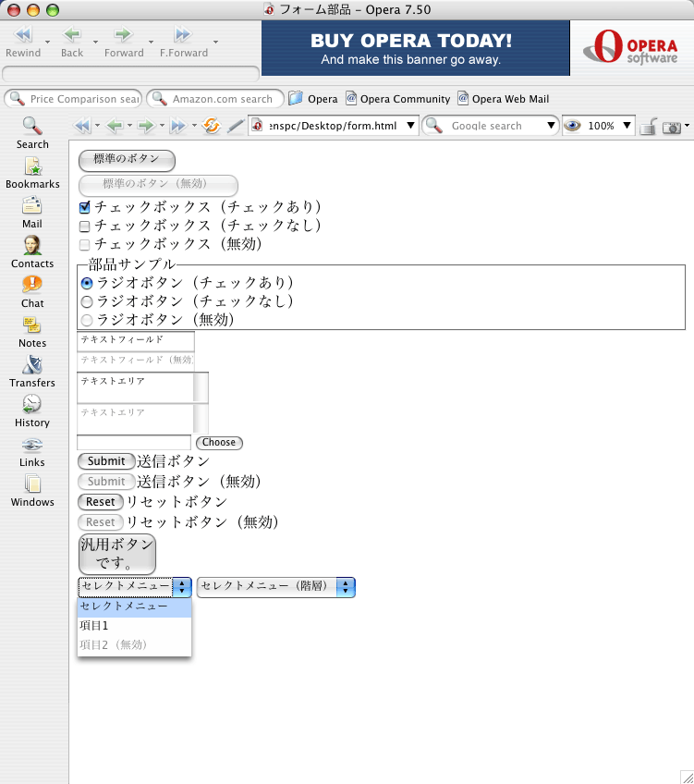Click the small back arrow in address toolbar
Viewport: 694px width, 784px height.
115,126
